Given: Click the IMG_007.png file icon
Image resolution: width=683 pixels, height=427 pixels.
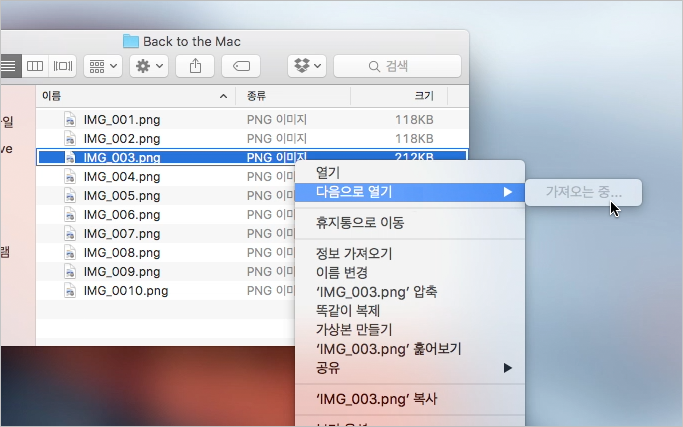Looking at the screenshot, I should point(70,234).
